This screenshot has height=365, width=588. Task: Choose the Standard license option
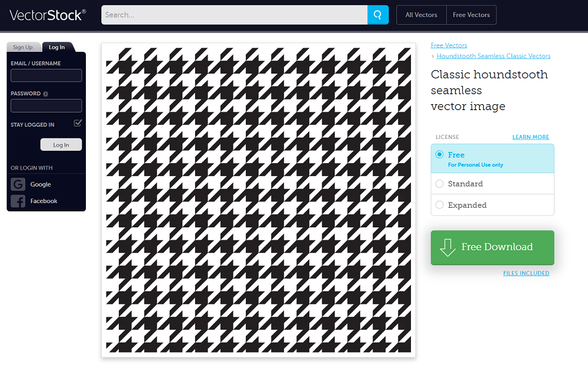440,184
